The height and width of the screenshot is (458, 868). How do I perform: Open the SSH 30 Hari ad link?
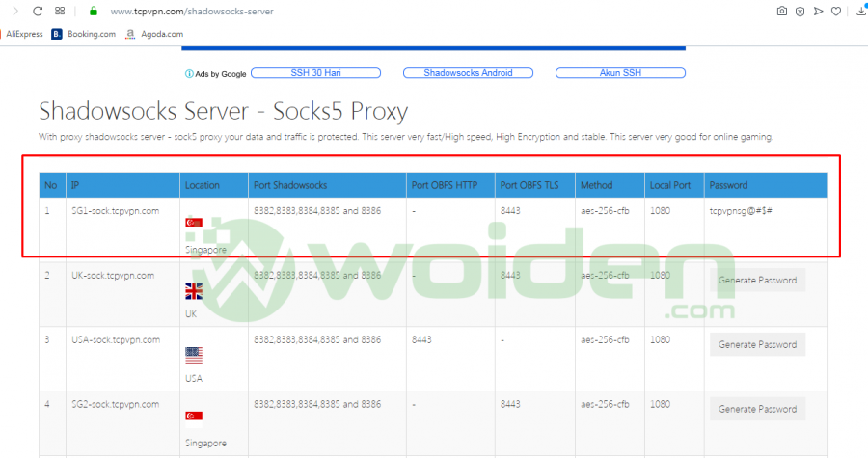[315, 73]
